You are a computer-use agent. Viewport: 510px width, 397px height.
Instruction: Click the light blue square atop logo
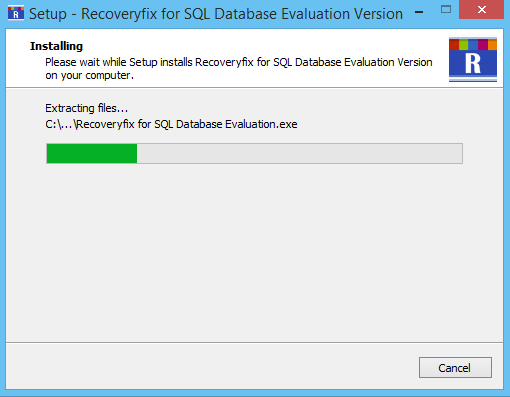[x=473, y=45]
